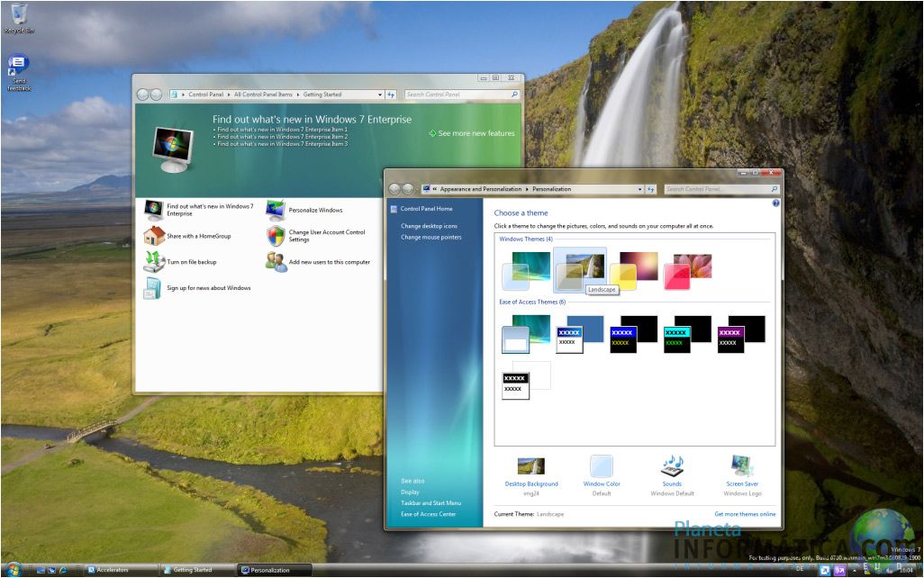The image size is (924, 578).
Task: Switch to Getting Started taskbar button
Action: tap(197, 570)
